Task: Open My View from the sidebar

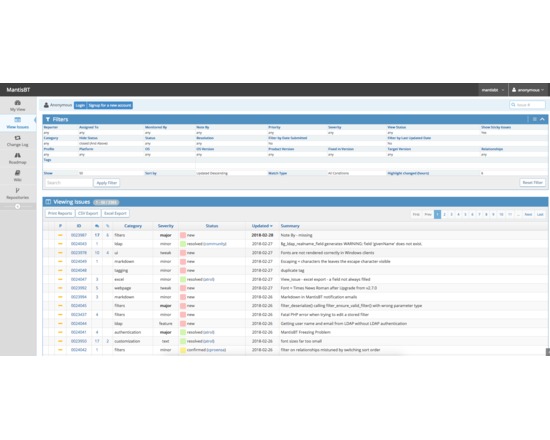Action: click(18, 105)
